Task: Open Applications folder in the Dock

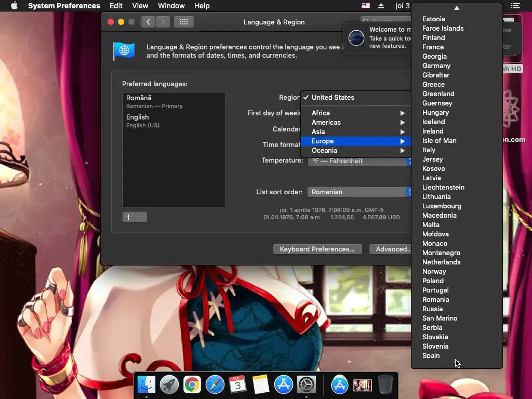Action: point(340,385)
